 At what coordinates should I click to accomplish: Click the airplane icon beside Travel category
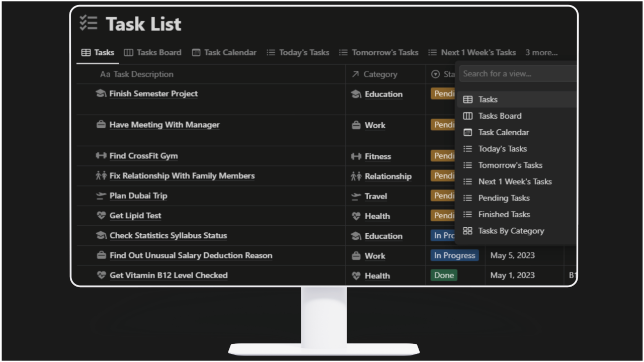point(356,196)
